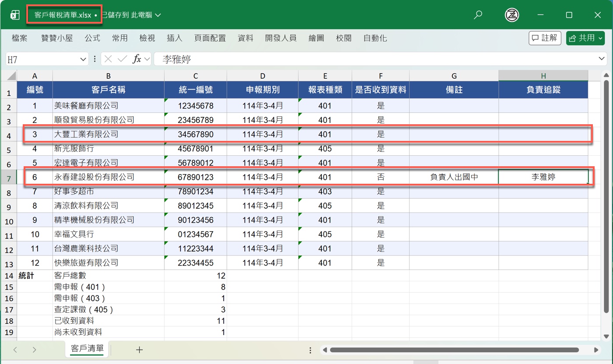The image size is (613, 364).
Task: Switch to the 檢視 ribbon tab
Action: click(x=147, y=38)
